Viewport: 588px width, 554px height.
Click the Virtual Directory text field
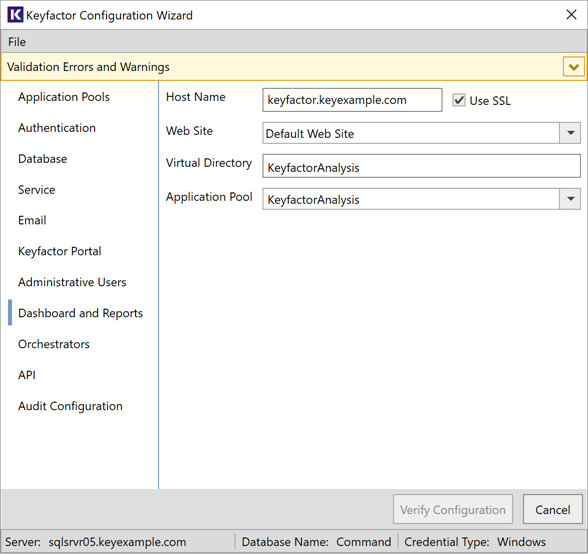pyautogui.click(x=422, y=166)
